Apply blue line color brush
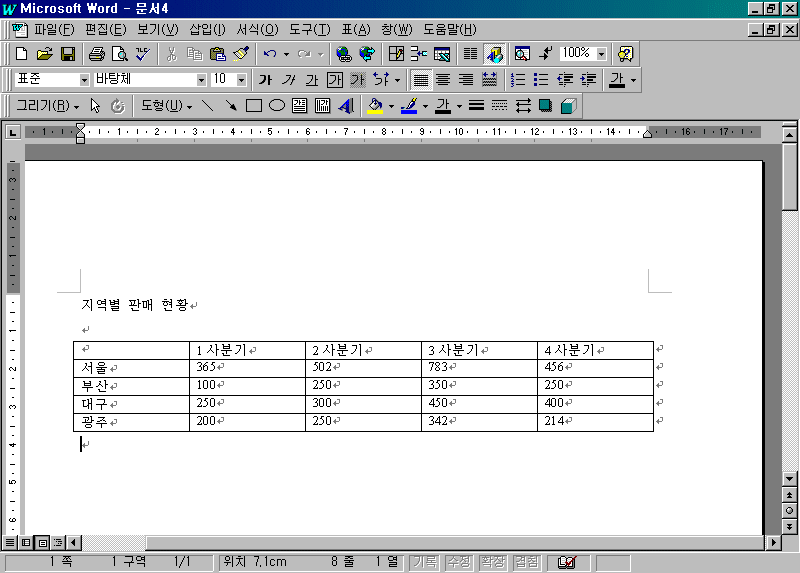This screenshot has height=573, width=800. pyautogui.click(x=409, y=106)
